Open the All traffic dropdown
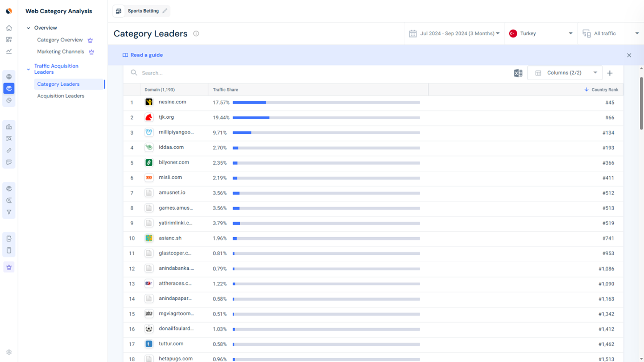 click(x=611, y=33)
